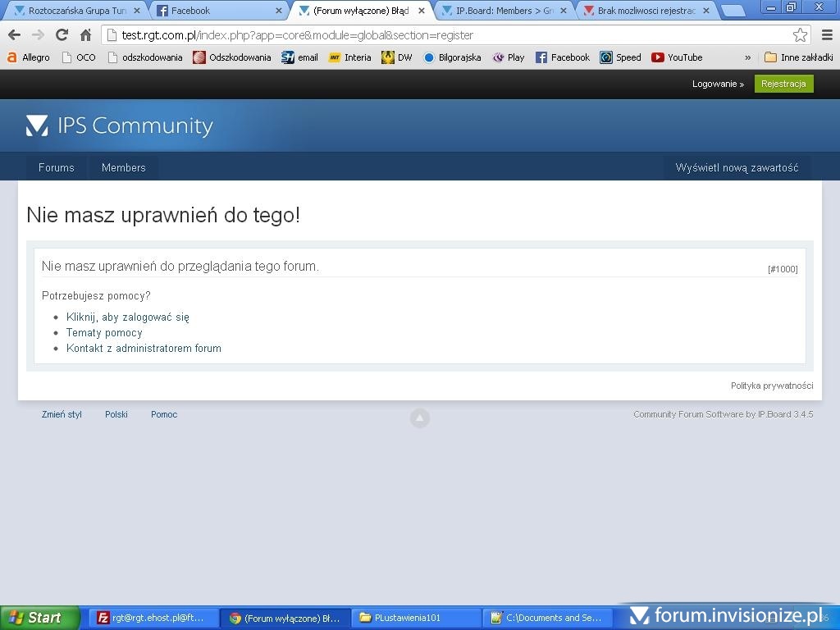Image resolution: width=840 pixels, height=630 pixels.
Task: Follow the Kliknij, aby zalogować się link
Action: coord(127,317)
